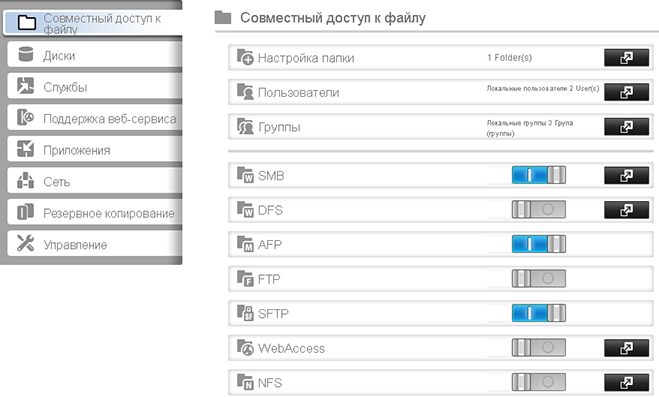Viewport: 659px width, 397px height.
Task: Enable the NFS toggle switch
Action: click(x=539, y=382)
